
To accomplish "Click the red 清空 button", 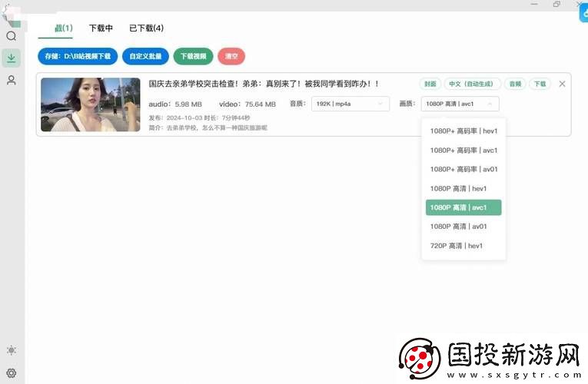I will (x=231, y=56).
